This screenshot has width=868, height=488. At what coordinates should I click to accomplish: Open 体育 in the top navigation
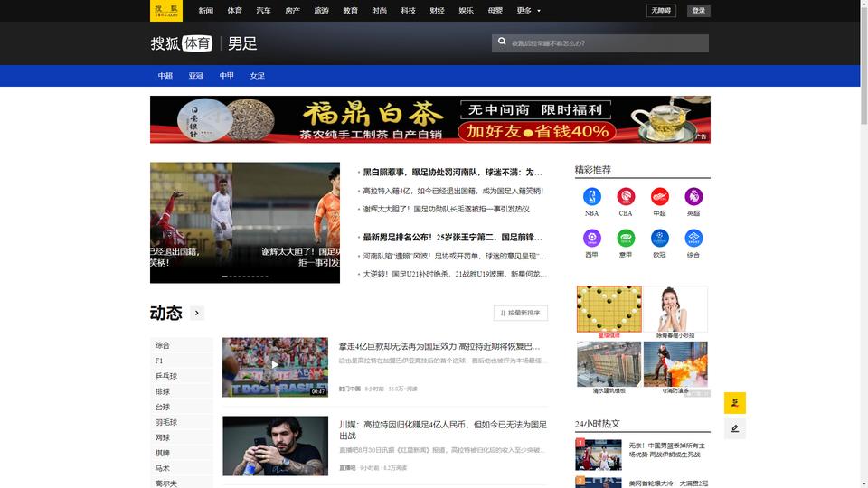coord(234,11)
